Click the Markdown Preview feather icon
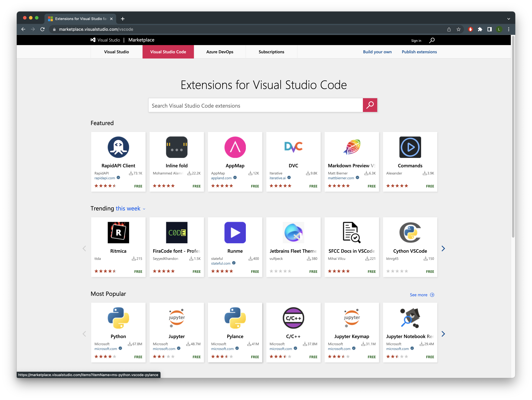Image resolution: width=532 pixels, height=400 pixels. pyautogui.click(x=352, y=147)
